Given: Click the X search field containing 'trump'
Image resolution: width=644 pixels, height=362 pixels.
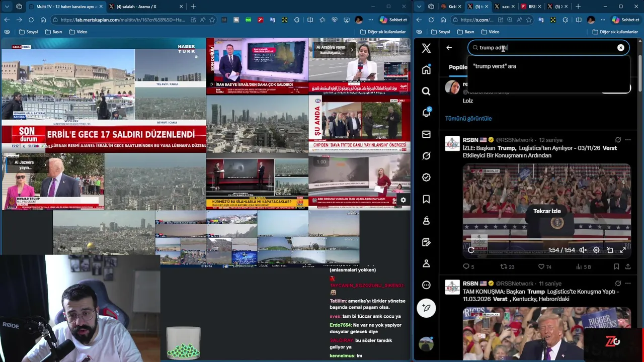Looking at the screenshot, I should (548, 48).
